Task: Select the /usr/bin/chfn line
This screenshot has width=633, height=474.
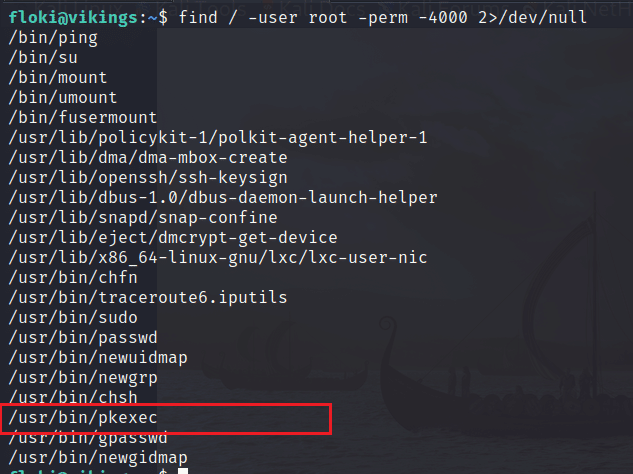Action: [x=73, y=278]
